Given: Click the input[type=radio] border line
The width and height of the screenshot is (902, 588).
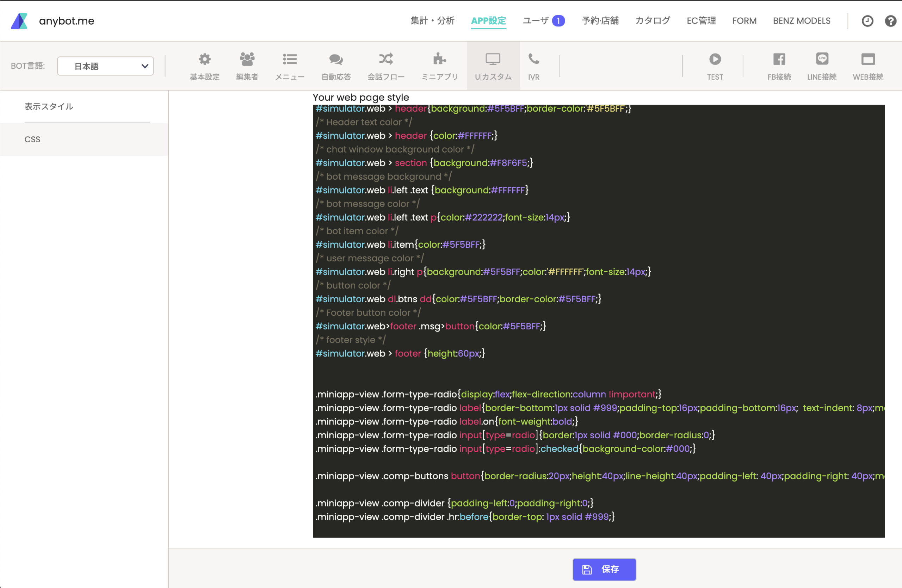Looking at the screenshot, I should 515,435.
